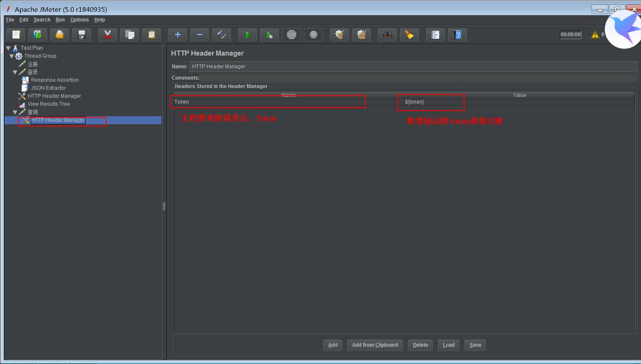Screen dimensions: 641x364
Task: Open the Edit menu
Action: tap(24, 20)
